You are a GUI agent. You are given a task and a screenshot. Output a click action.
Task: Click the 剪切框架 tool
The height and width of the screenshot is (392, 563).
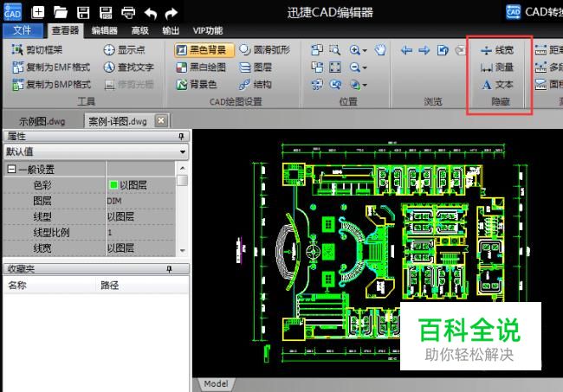coord(37,49)
